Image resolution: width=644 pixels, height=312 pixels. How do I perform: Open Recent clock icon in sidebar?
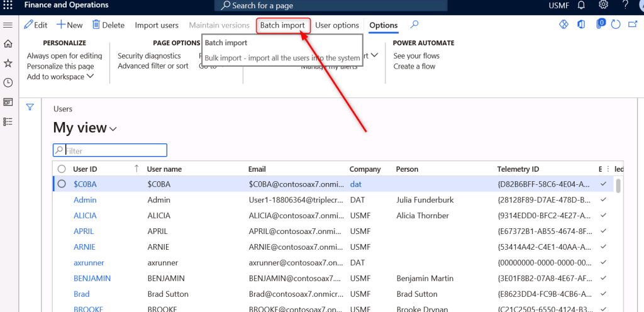(8, 82)
